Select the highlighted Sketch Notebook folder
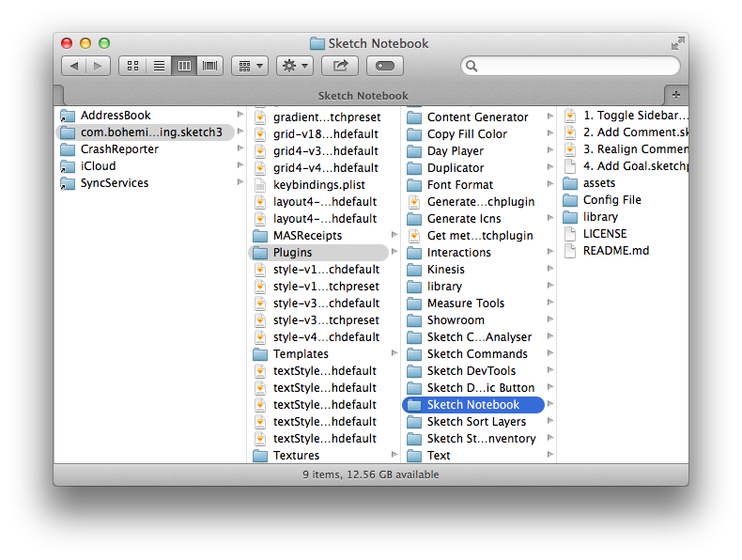 (x=473, y=405)
